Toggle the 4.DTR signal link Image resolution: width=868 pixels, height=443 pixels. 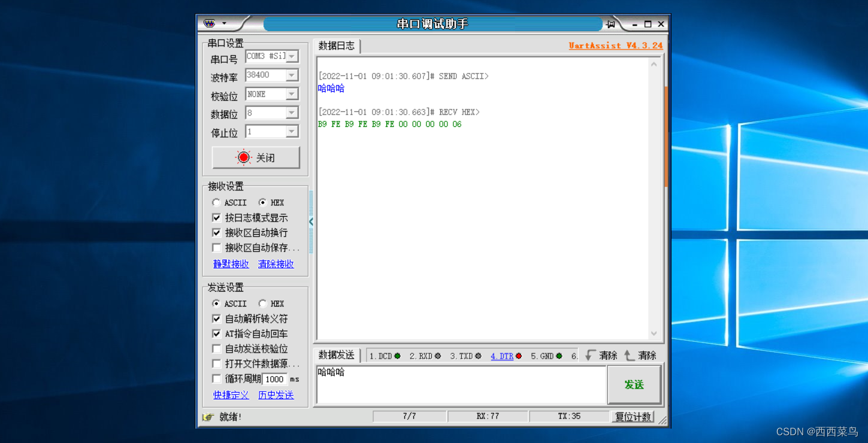pos(502,356)
